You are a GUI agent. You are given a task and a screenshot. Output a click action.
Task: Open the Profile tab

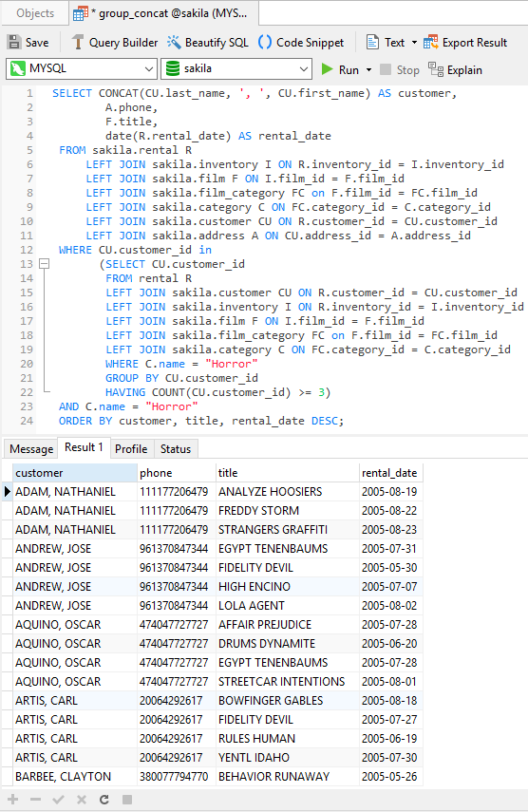(131, 449)
